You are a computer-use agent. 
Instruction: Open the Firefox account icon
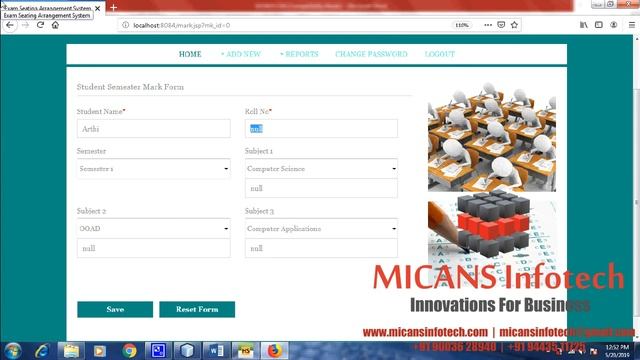click(x=613, y=25)
